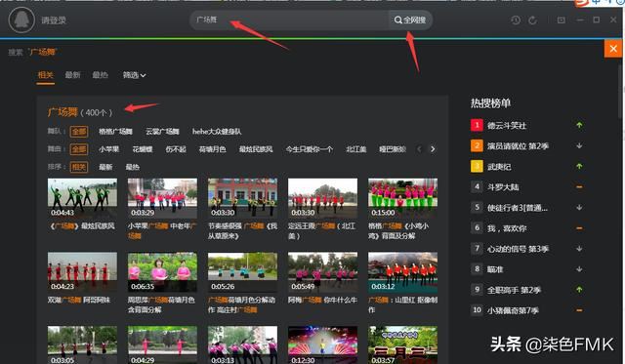This screenshot has width=625, height=364.
Task: Filter by song 最炫民族风
Action: point(256,149)
